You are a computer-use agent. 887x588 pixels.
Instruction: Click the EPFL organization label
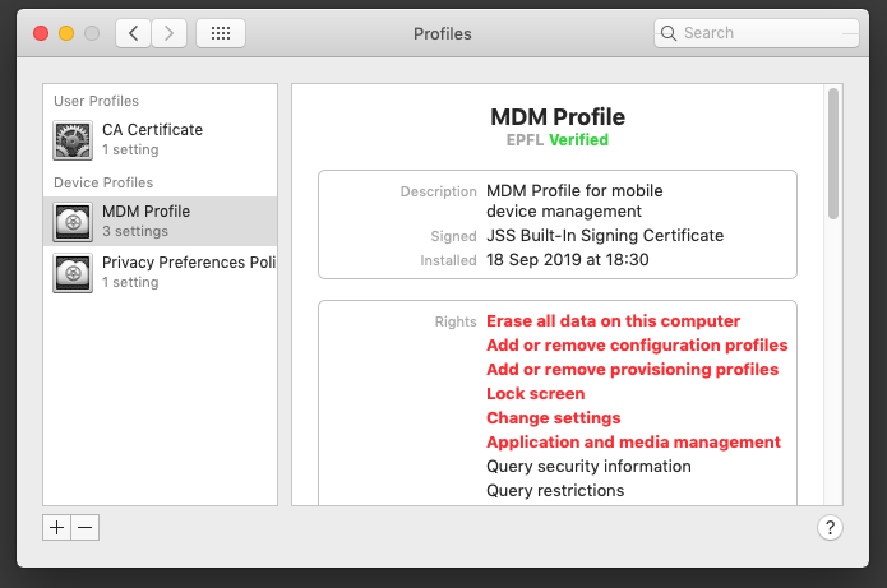click(x=524, y=140)
